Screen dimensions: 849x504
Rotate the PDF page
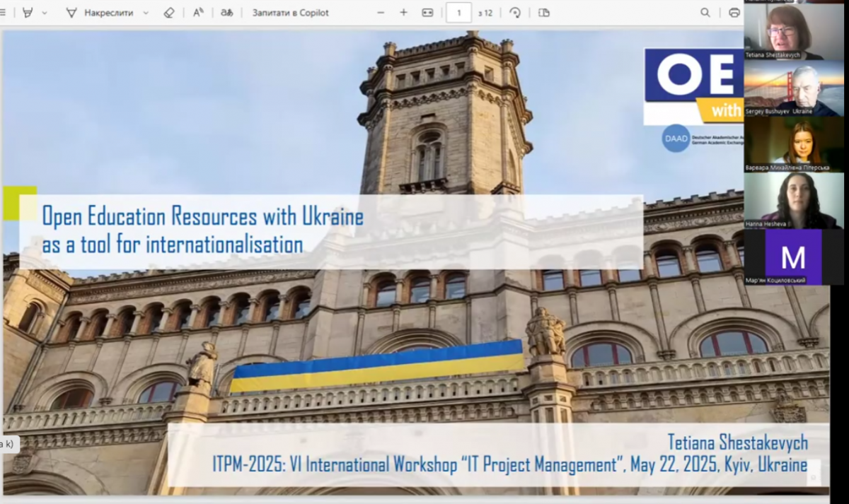click(515, 13)
